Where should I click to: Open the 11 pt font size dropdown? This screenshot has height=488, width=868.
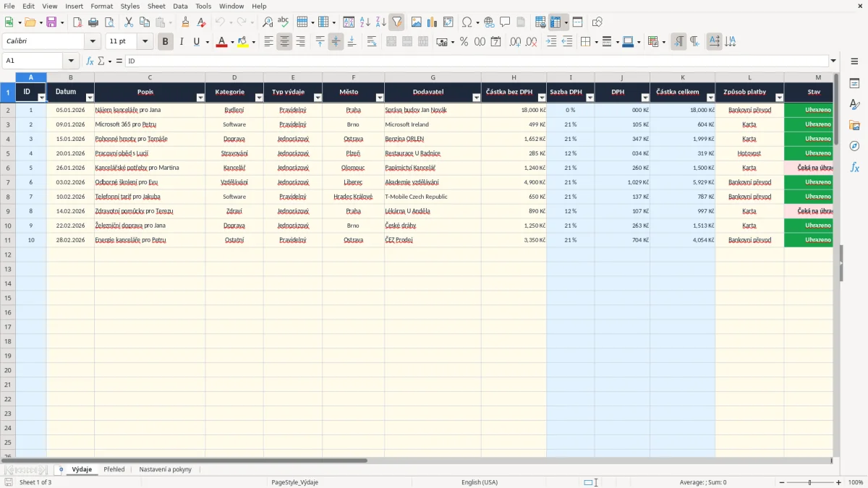(145, 42)
